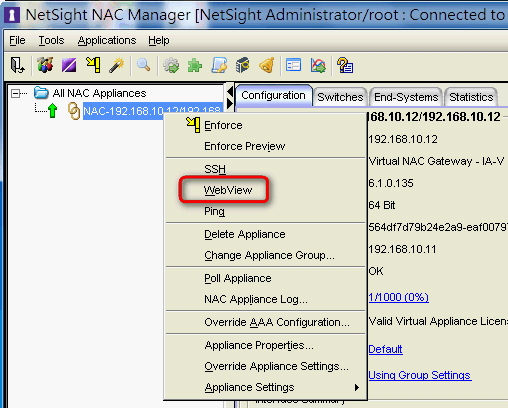Choose Change Appliance Group menu entry
The width and height of the screenshot is (508, 408).
click(x=266, y=255)
